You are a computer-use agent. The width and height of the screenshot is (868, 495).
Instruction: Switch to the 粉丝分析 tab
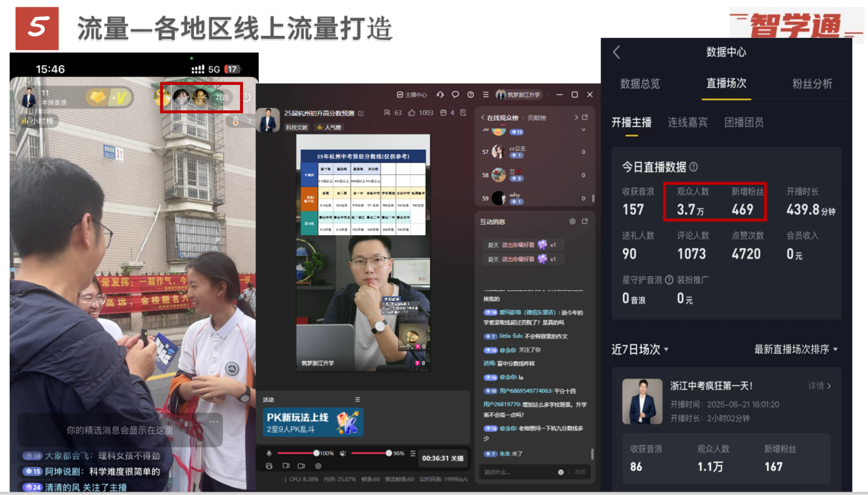click(x=812, y=84)
